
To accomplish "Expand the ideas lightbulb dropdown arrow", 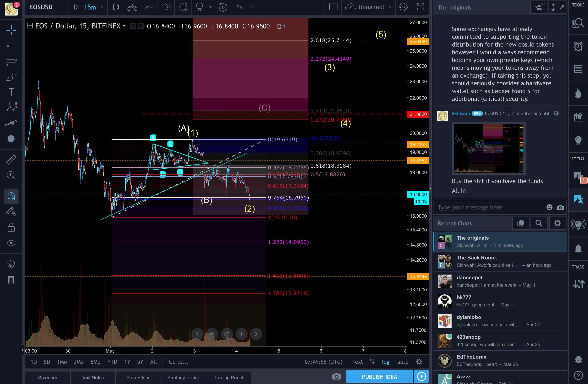I will coord(210,7).
